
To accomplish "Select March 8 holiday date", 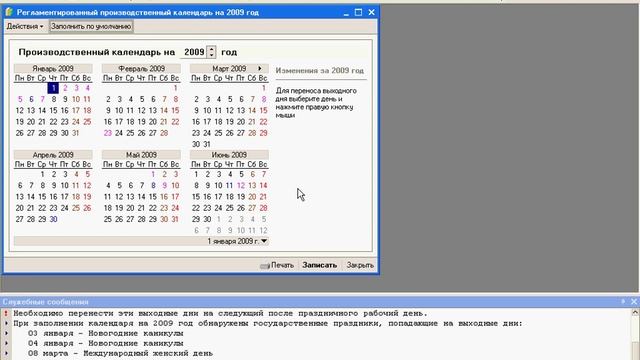I will [x=264, y=99].
